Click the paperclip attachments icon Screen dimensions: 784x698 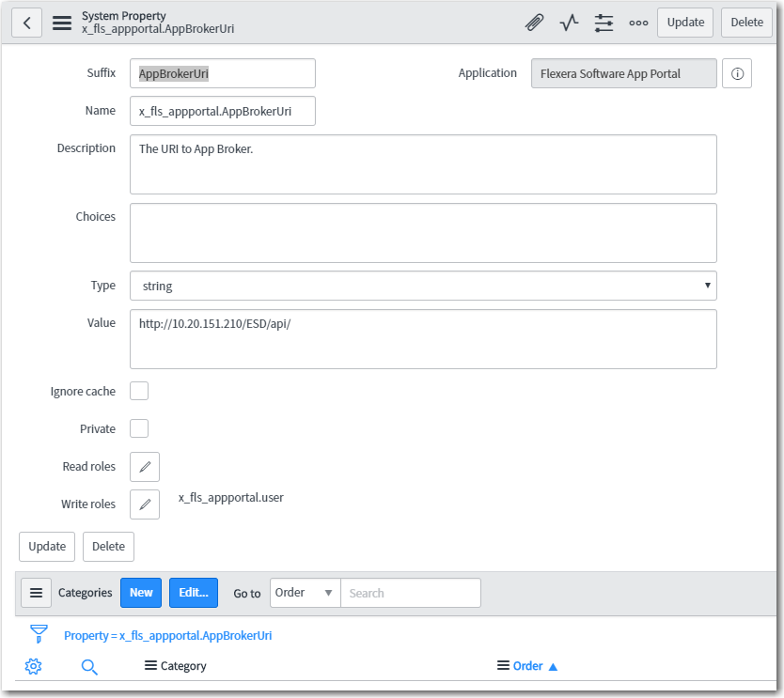pyautogui.click(x=534, y=23)
